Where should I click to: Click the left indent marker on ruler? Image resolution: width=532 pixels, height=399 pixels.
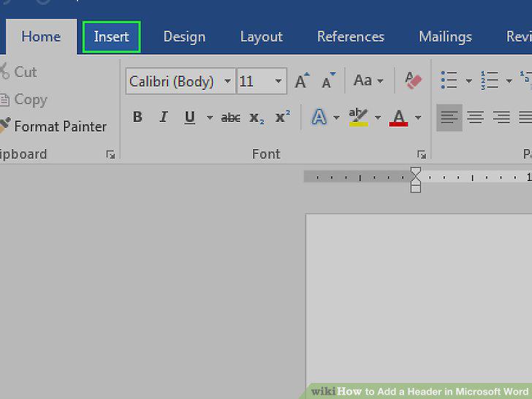point(416,188)
